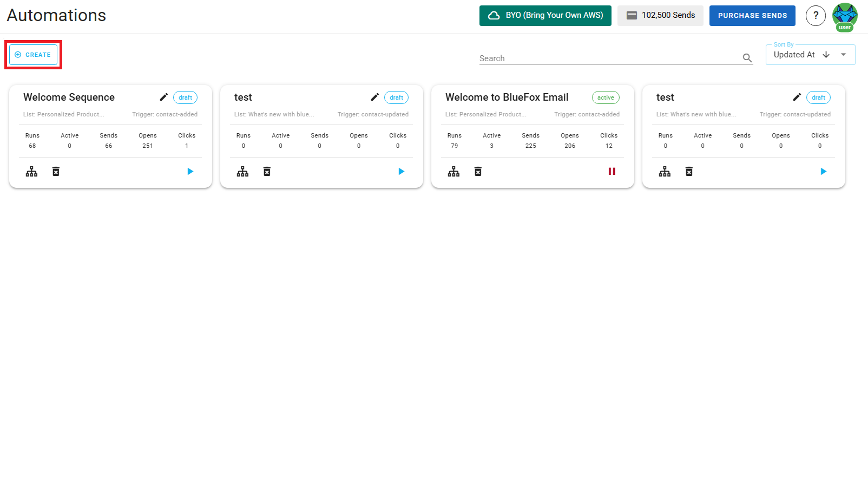Toggle the sort direction arrow

[x=826, y=54]
